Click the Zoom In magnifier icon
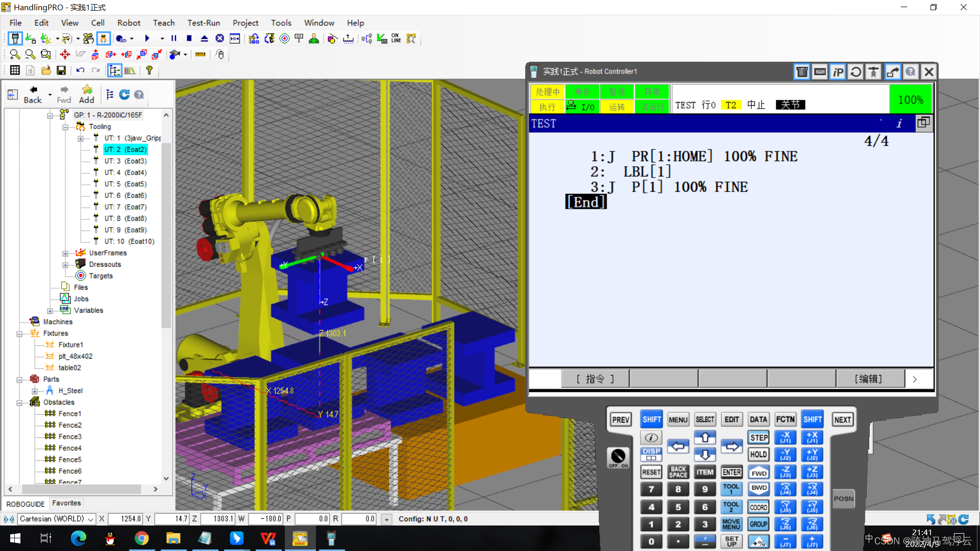The height and width of the screenshot is (551, 980). [15, 55]
